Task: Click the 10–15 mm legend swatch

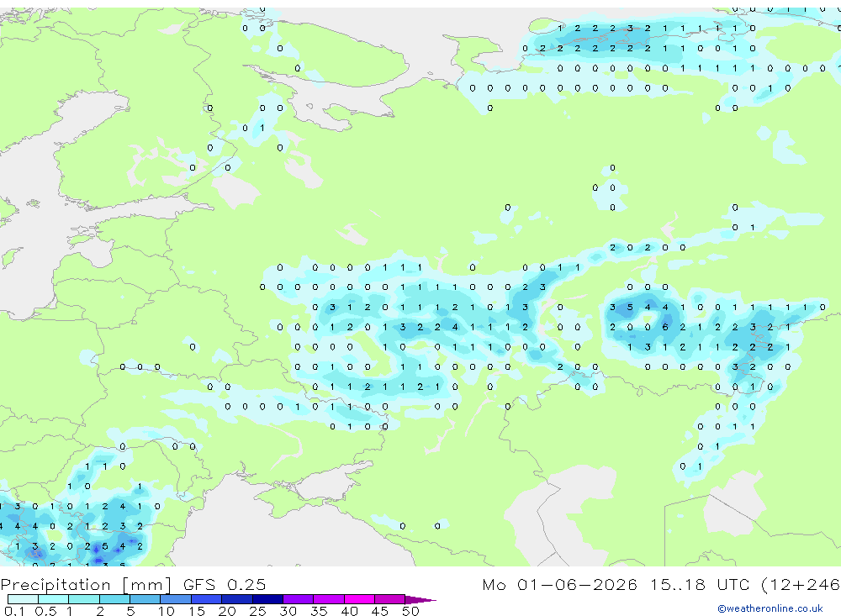Action: coord(176,599)
